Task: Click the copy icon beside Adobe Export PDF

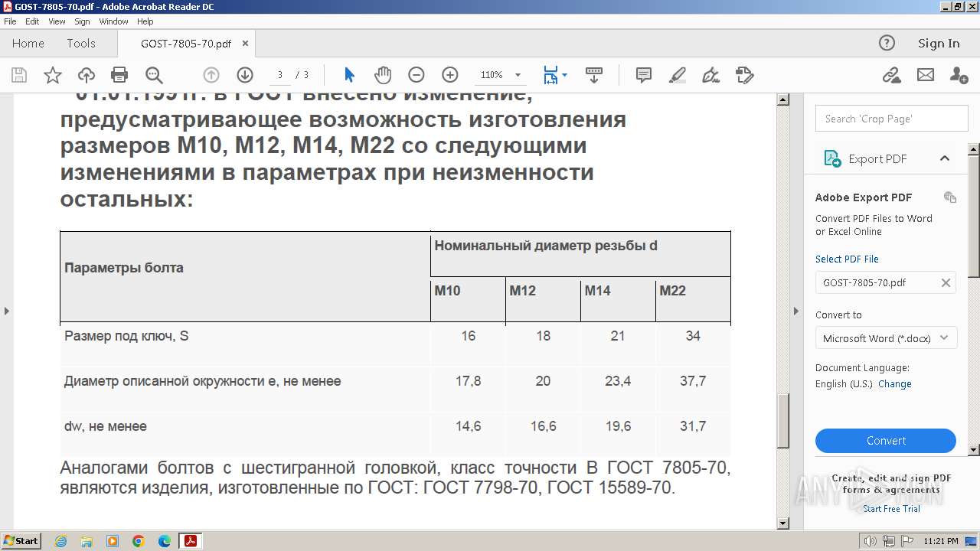Action: (x=950, y=197)
